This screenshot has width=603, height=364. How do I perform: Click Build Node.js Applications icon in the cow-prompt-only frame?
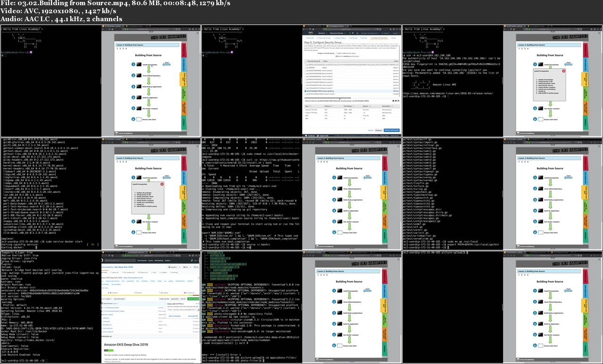tap(139, 87)
